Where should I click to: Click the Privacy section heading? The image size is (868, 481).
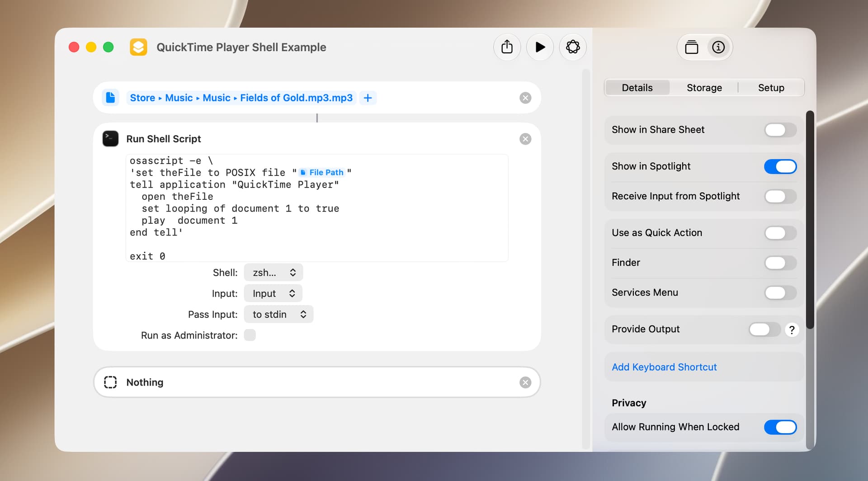click(629, 403)
